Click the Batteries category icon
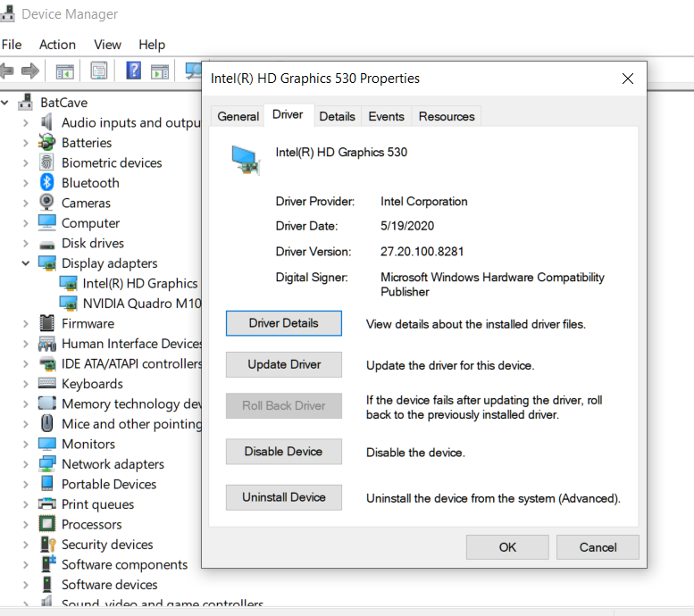Viewport: 694px width, 616px height. click(x=47, y=143)
